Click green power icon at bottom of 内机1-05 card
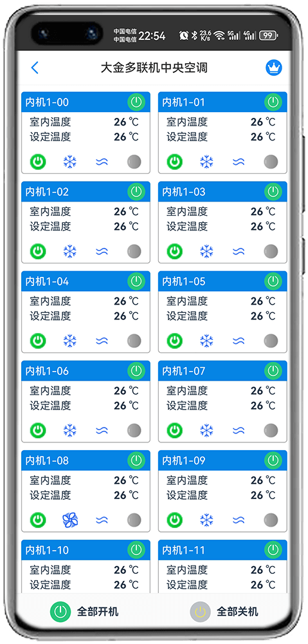The height and width of the screenshot is (644, 308). (x=175, y=341)
